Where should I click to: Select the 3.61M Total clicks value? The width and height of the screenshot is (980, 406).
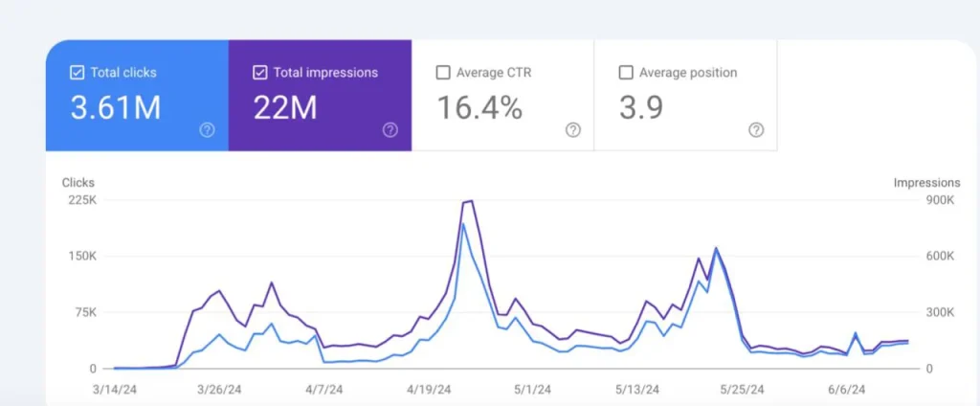[116, 108]
